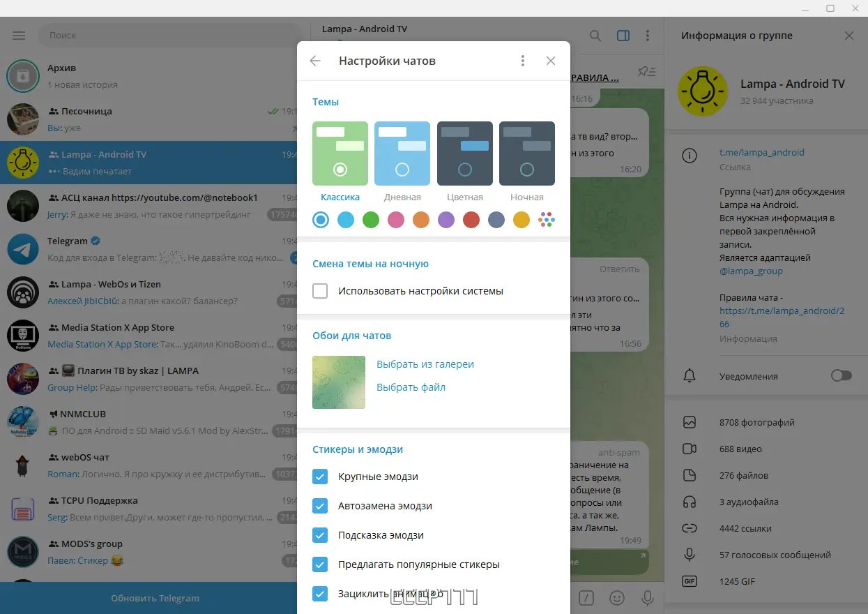The width and height of the screenshot is (868, 614).
Task: Toggle the right info side panel icon
Action: [x=623, y=35]
